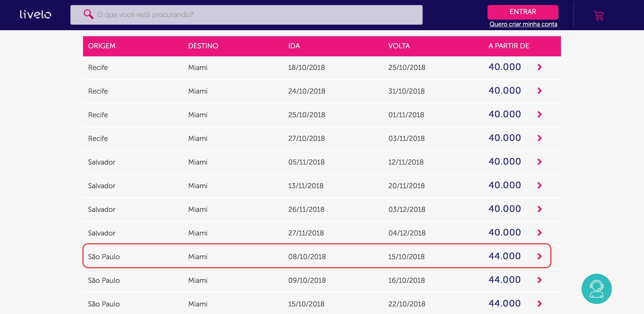Screen dimensions: 644x314
Task: Click the return date 25/10/2018
Action: (x=407, y=67)
